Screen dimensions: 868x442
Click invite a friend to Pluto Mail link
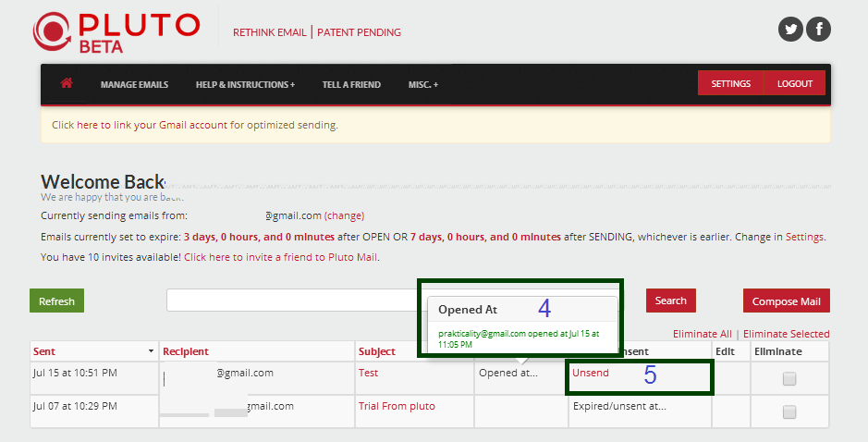(x=281, y=257)
